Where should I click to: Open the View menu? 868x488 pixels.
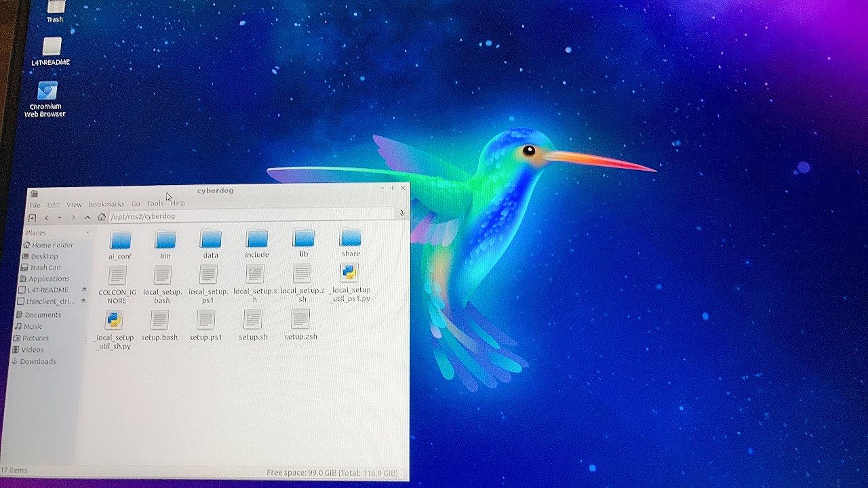coord(74,205)
